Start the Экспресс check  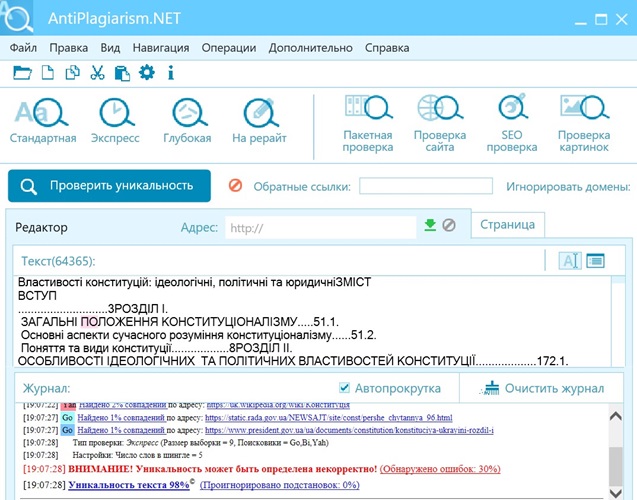[115, 121]
